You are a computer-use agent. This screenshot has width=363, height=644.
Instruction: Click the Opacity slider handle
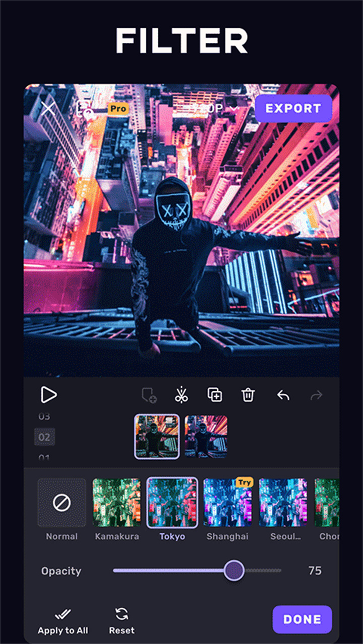tap(234, 571)
